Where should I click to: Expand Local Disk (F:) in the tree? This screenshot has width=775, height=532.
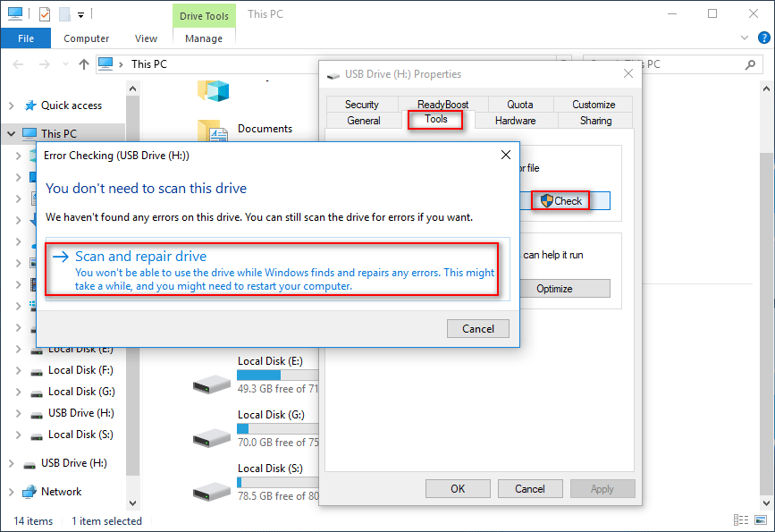[19, 370]
